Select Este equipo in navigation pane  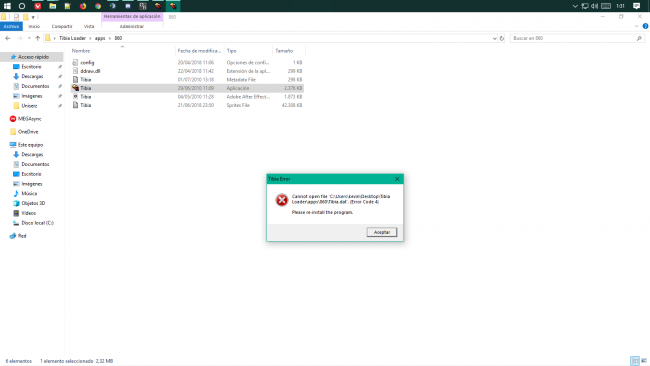tap(30, 145)
